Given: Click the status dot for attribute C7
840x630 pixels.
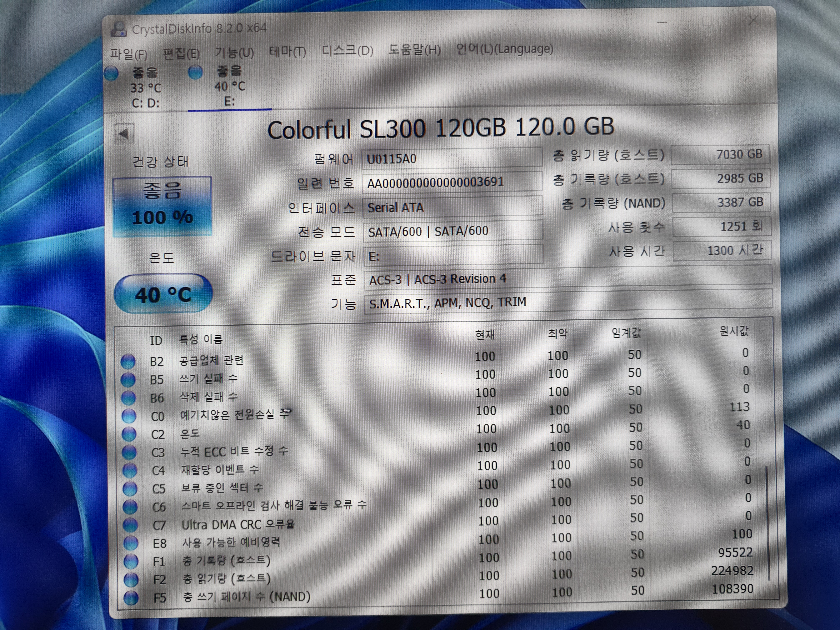Looking at the screenshot, I should 131,525.
